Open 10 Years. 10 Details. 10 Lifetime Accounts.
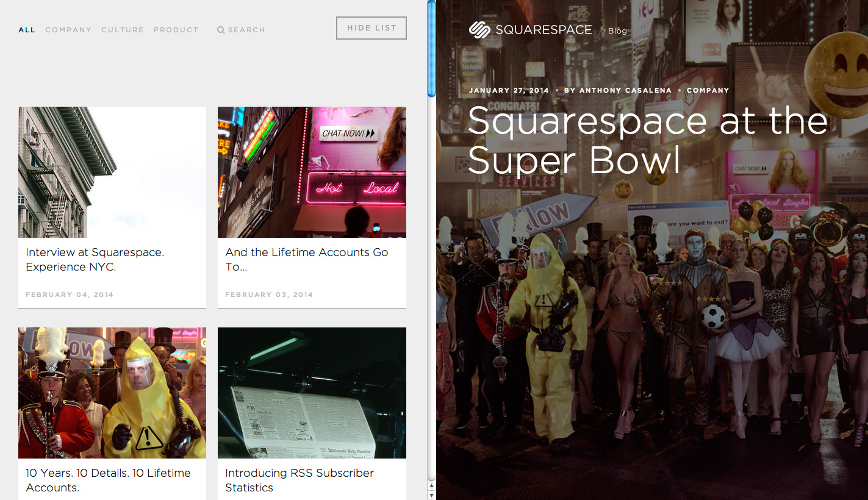This screenshot has height=500, width=868. tap(108, 480)
